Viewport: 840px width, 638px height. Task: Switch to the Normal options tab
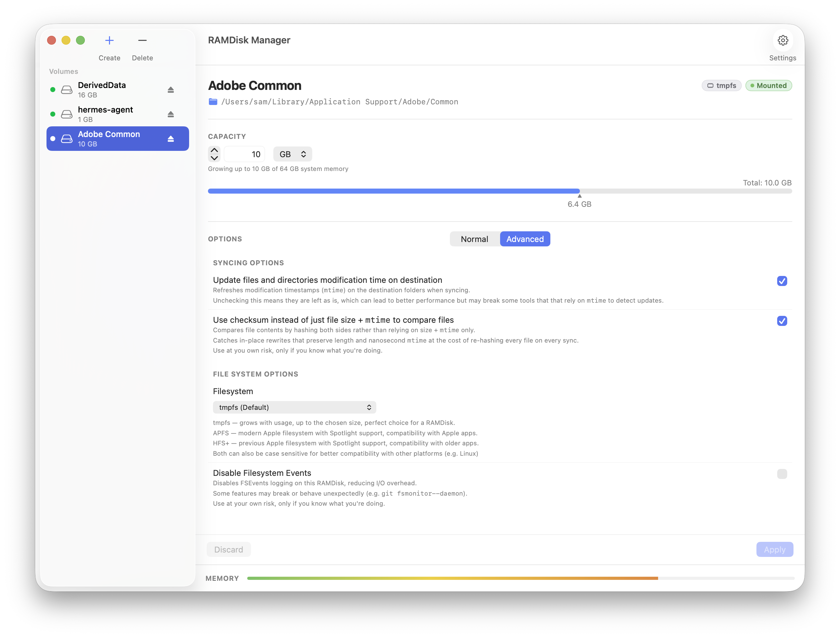(474, 239)
